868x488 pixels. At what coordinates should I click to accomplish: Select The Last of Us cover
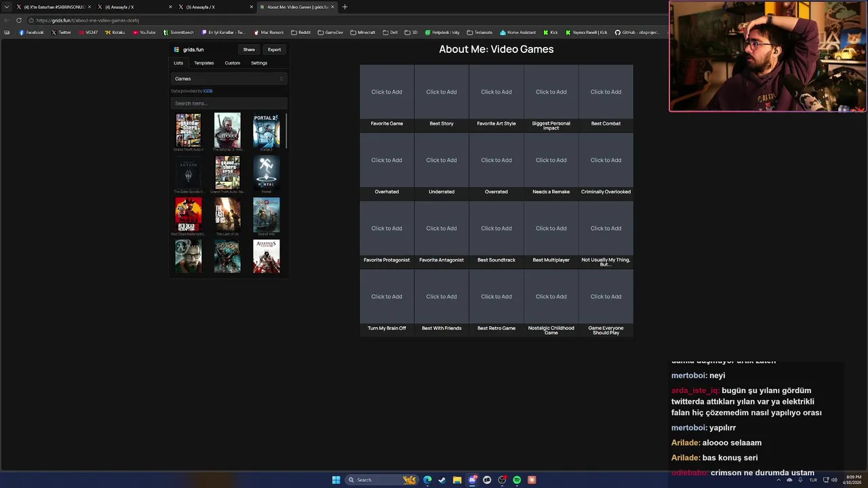tap(227, 215)
